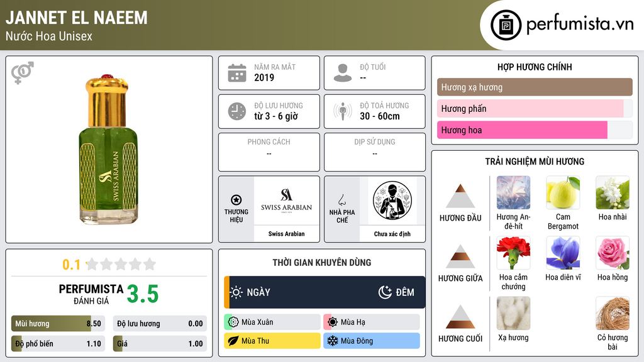This screenshot has width=644, height=362.
Task: Click the flower icon for Mùa Xuân
Action: (x=233, y=322)
